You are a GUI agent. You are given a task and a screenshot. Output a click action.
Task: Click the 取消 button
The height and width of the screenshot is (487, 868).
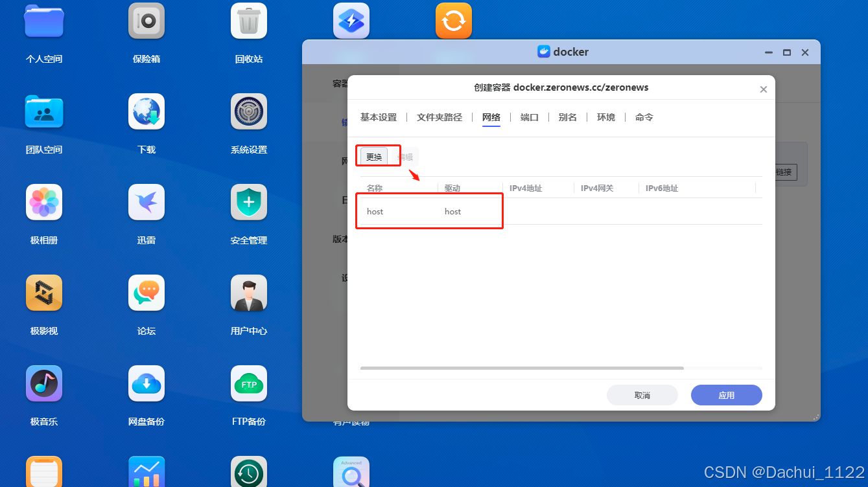point(642,395)
